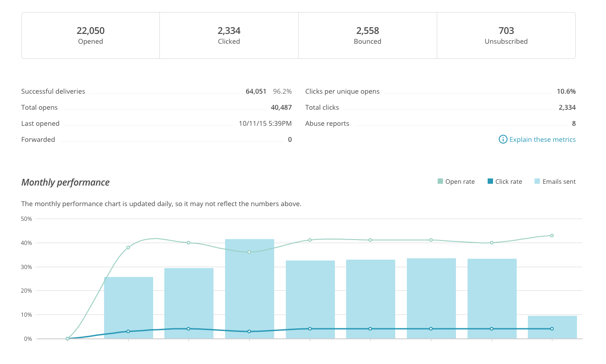606x364 pixels.
Task: Click the Monthly performance heading
Action: [x=66, y=182]
